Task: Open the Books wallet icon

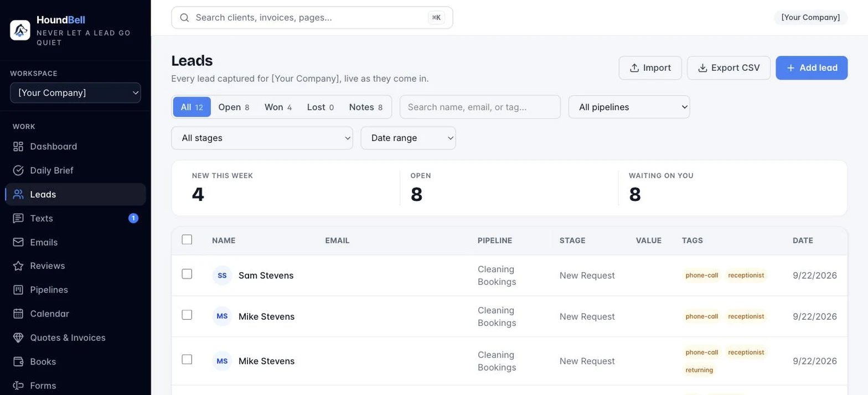Action: pyautogui.click(x=18, y=362)
